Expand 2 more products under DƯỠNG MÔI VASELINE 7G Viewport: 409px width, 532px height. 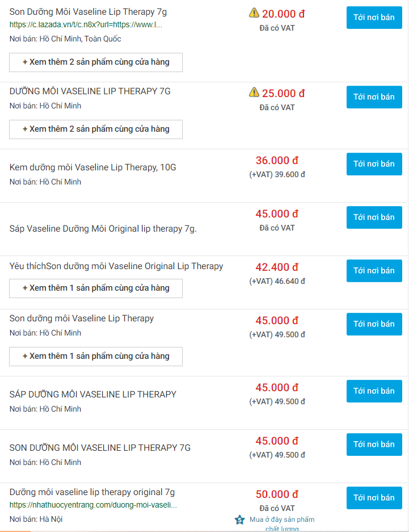pyautogui.click(x=96, y=129)
